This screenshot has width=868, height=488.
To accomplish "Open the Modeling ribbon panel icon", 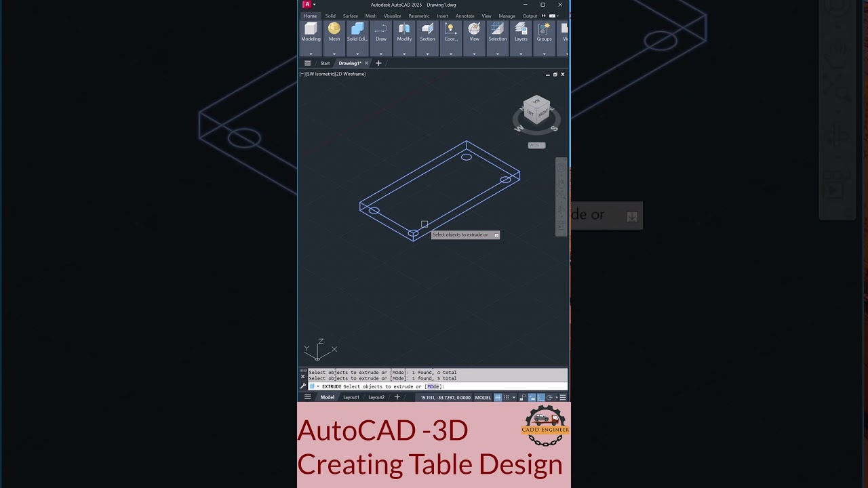I will coord(311,28).
